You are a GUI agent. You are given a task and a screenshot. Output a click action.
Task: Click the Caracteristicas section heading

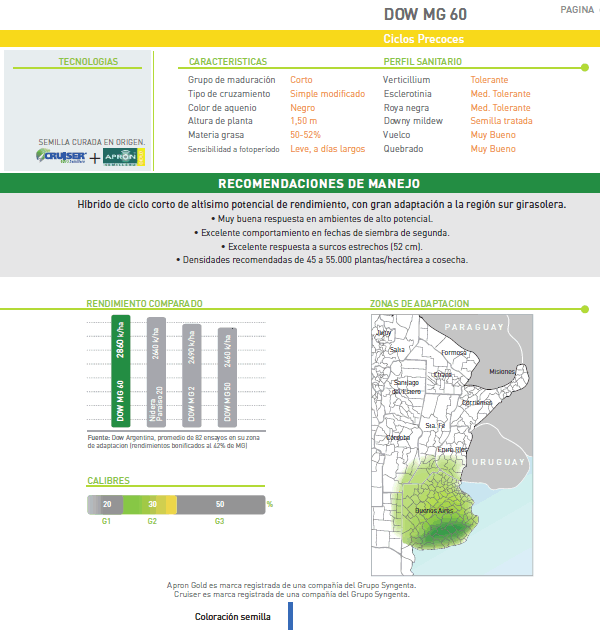tap(228, 62)
